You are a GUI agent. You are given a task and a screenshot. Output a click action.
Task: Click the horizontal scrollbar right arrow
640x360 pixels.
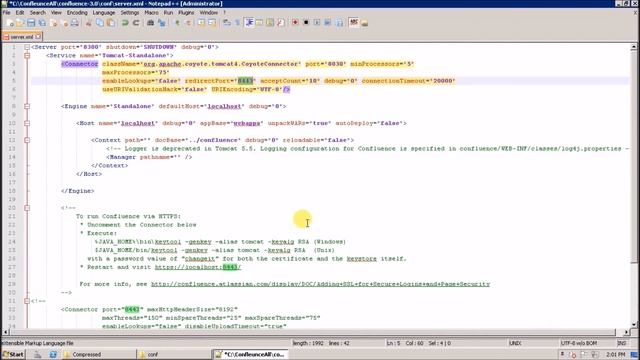pyautogui.click(x=626, y=332)
